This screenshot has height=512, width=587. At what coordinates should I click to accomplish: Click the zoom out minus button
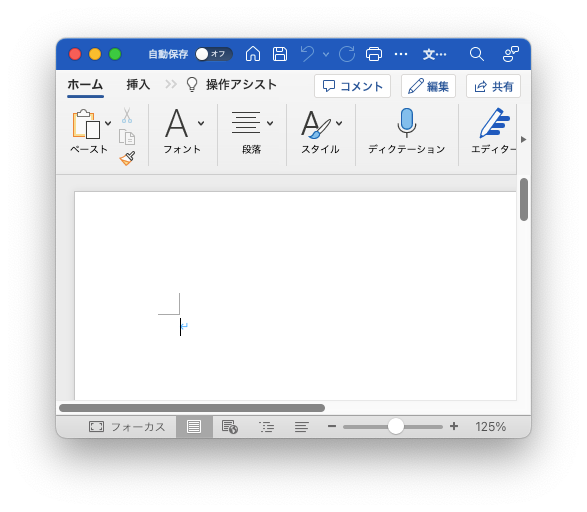click(332, 426)
